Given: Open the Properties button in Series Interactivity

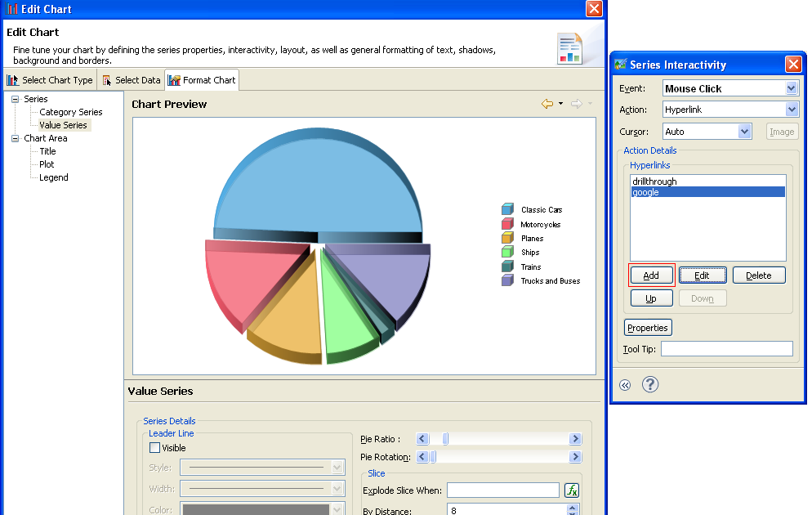Looking at the screenshot, I should (x=647, y=327).
